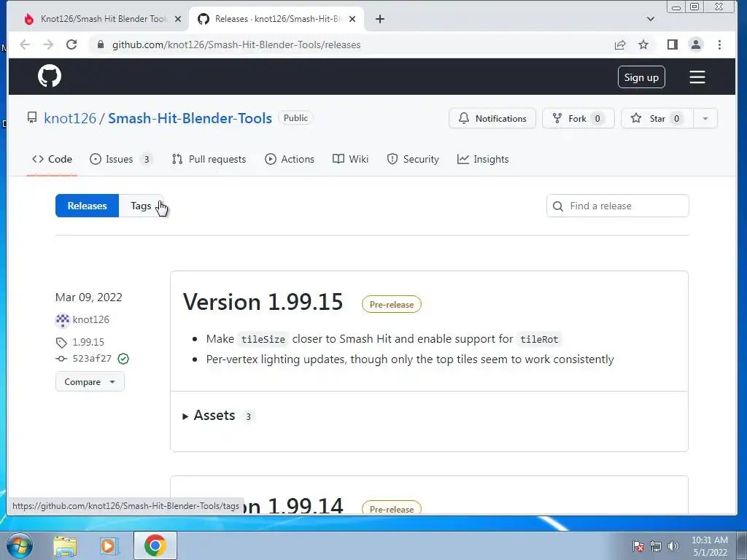Screen dimensions: 747x560
Task: Open the Issues tab
Action: coord(120,159)
